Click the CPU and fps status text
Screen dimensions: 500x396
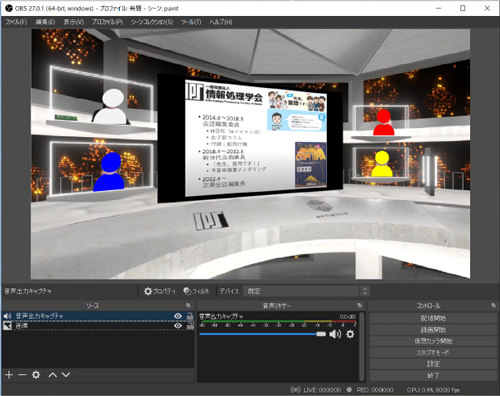pos(433,390)
